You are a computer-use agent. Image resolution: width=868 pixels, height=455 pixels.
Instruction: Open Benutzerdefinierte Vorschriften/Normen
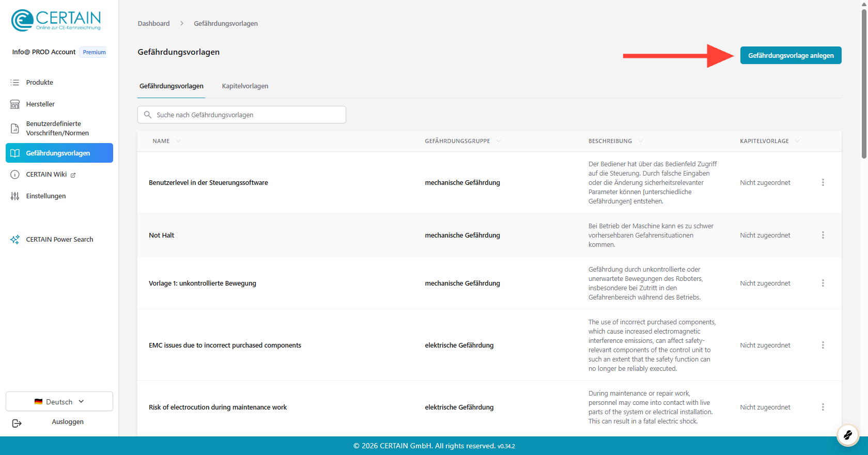(x=59, y=129)
